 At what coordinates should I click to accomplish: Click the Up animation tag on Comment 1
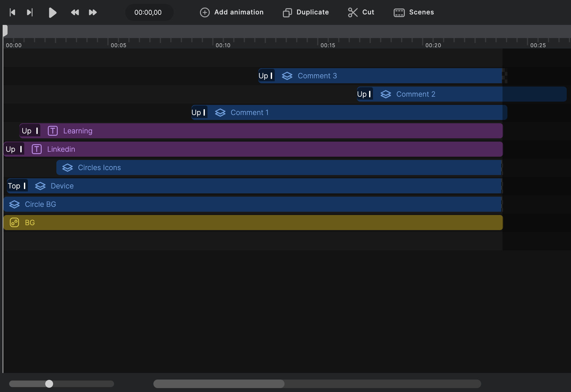[x=199, y=112]
